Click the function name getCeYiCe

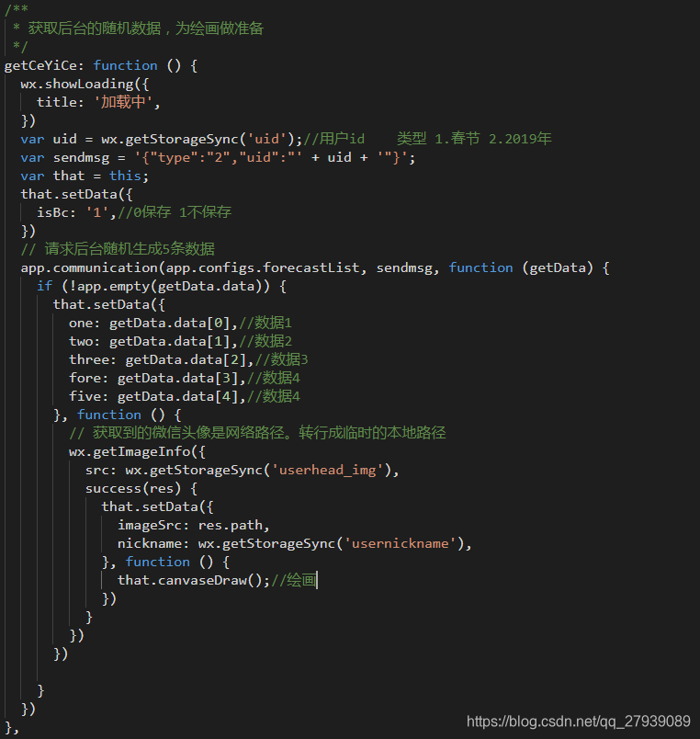[40, 65]
